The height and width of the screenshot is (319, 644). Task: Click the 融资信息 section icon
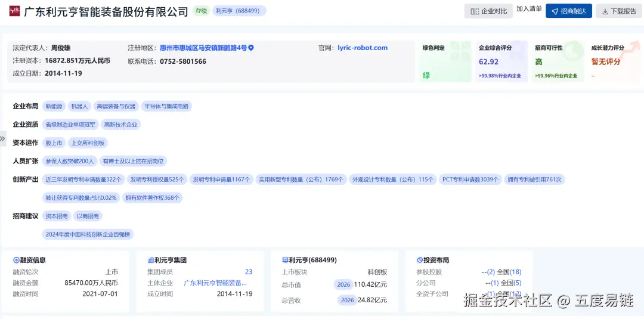pos(16,260)
